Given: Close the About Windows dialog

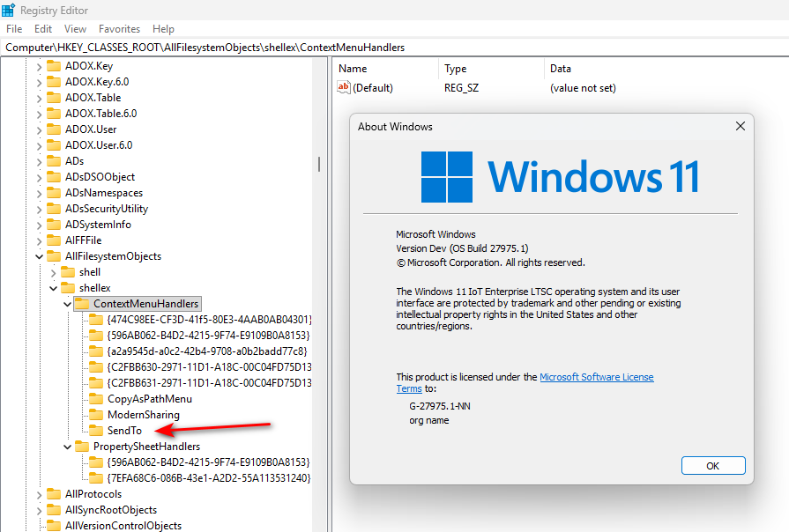Looking at the screenshot, I should click(741, 126).
